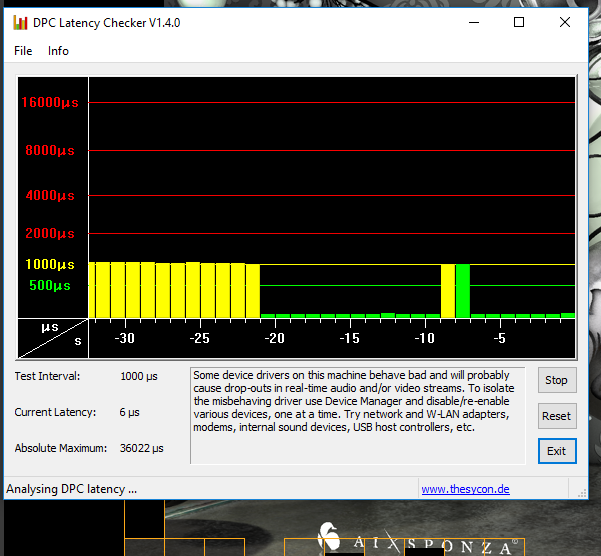Click the 1000 µs test interval value

[139, 376]
